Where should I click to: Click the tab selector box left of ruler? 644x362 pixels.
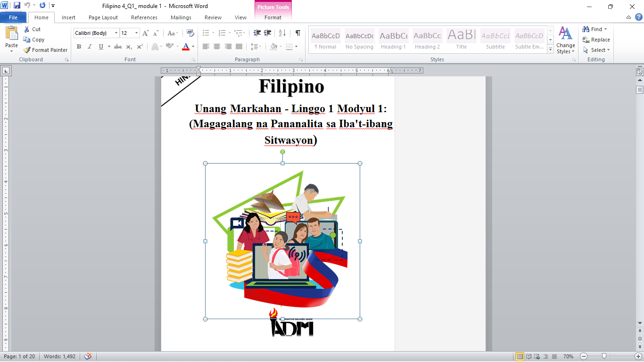[x=6, y=71]
